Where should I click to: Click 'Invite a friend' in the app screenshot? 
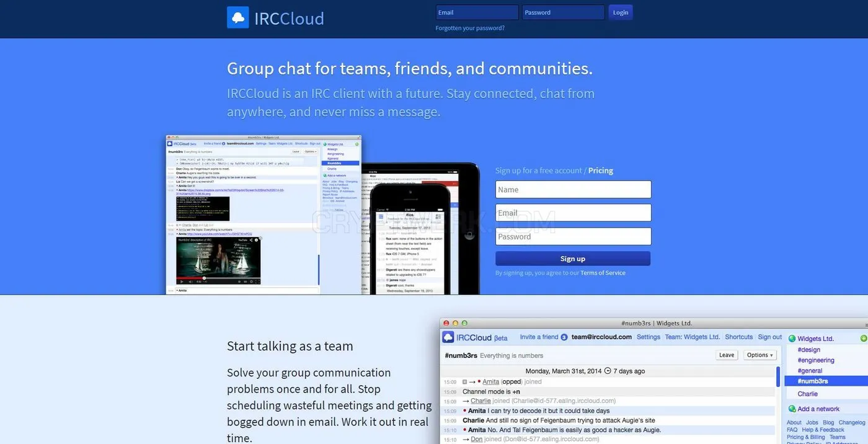(x=539, y=337)
